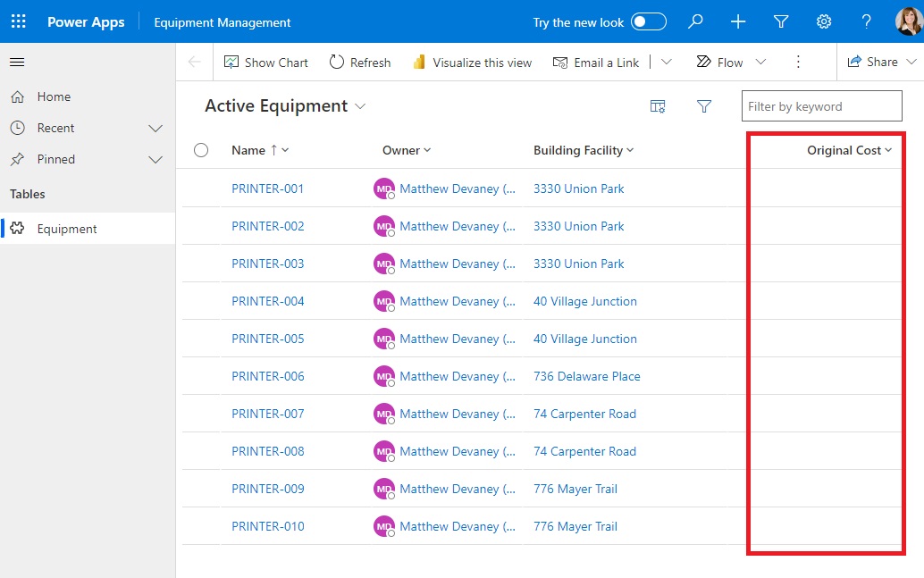The image size is (924, 578).
Task: Select Equipment table in sidebar
Action: (67, 229)
